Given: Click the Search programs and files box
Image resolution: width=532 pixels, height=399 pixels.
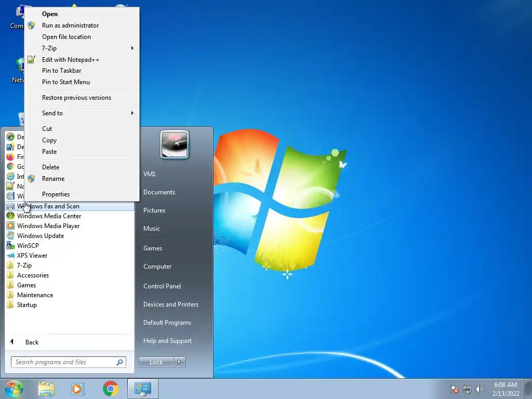Looking at the screenshot, I should [x=69, y=362].
